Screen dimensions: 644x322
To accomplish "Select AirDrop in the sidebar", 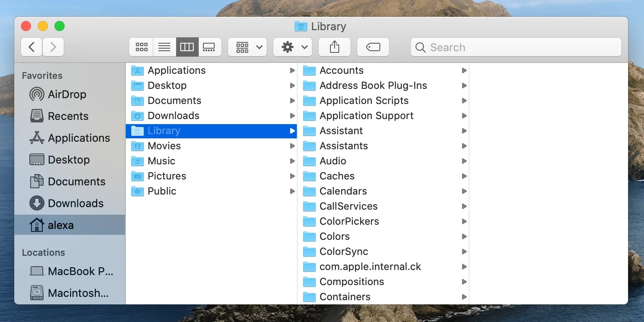I will click(x=67, y=94).
